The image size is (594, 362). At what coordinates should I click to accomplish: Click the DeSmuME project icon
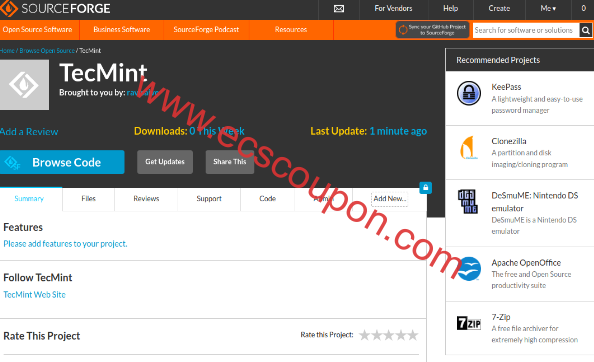click(467, 201)
